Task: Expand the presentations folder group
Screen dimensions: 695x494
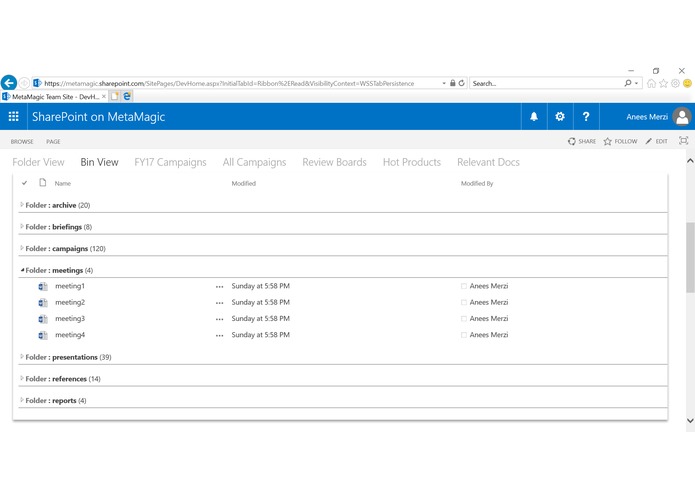Action: pyautogui.click(x=22, y=357)
